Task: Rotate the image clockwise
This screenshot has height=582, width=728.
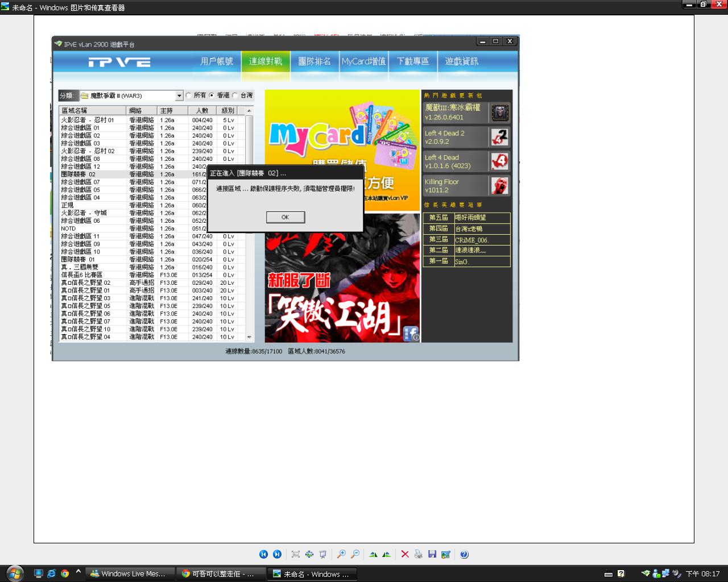Action: point(373,554)
